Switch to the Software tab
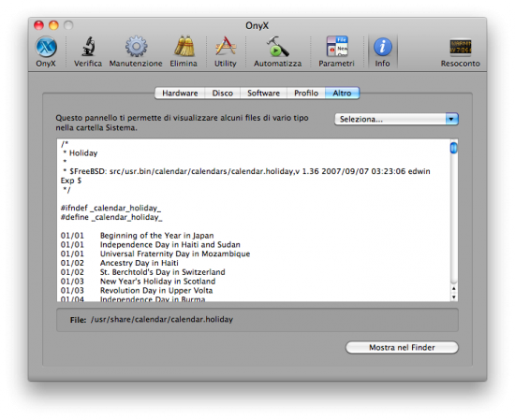515x420 pixels. coord(263,94)
